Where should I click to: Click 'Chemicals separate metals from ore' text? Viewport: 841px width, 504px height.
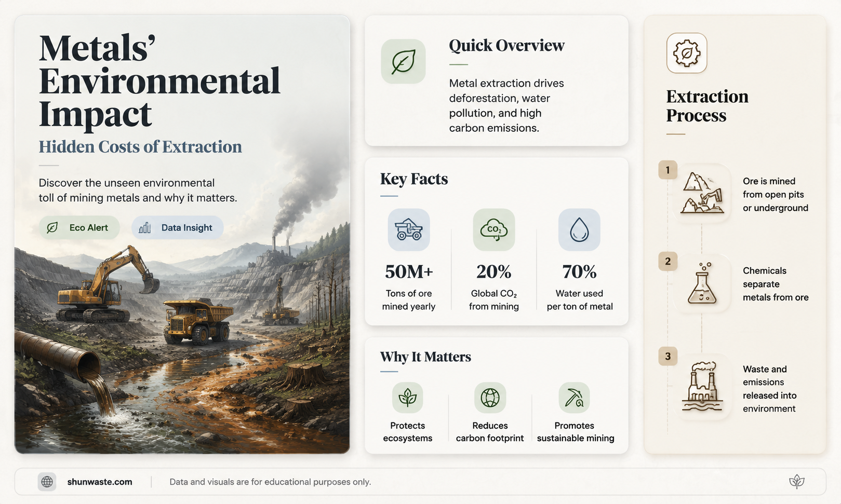tap(776, 284)
